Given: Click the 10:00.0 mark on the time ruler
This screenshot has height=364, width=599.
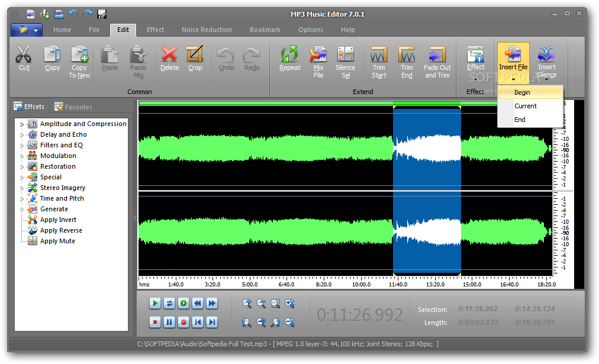Looking at the screenshot, I should tap(361, 285).
